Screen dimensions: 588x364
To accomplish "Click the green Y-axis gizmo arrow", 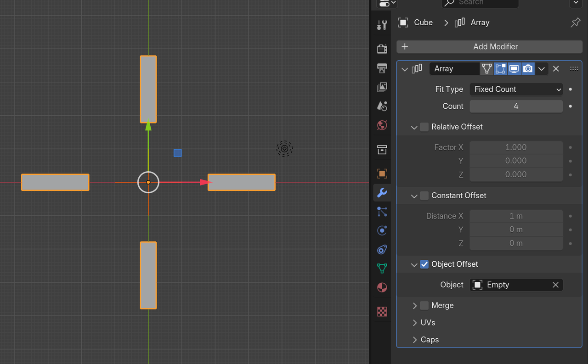I will pyautogui.click(x=148, y=125).
